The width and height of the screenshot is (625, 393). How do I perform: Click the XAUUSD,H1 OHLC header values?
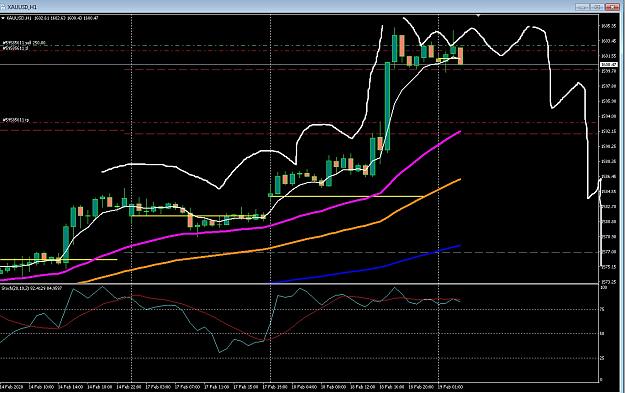coord(52,18)
